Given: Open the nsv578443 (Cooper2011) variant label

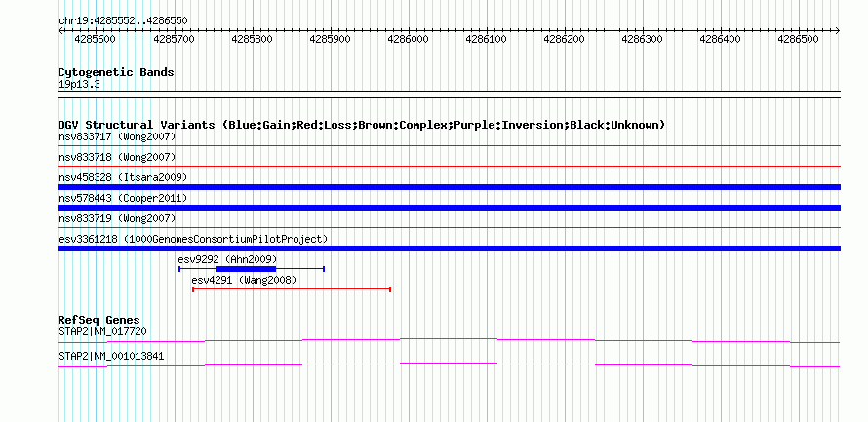Looking at the screenshot, I should pos(123,198).
